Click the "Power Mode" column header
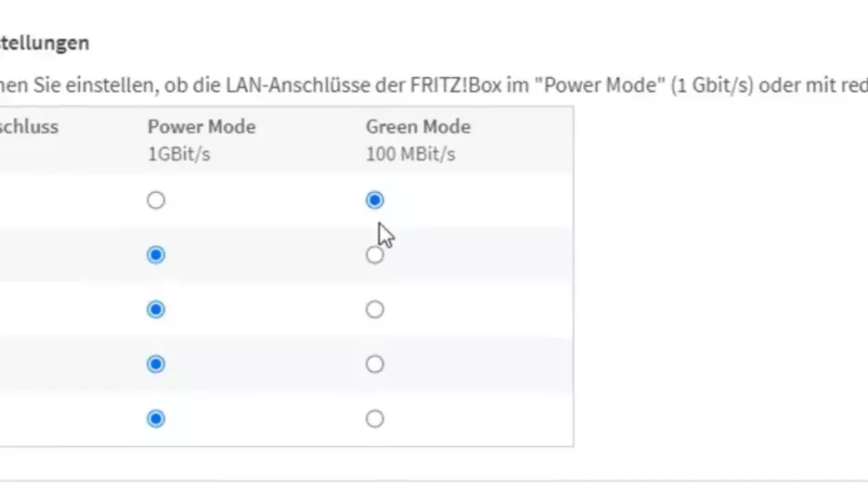Screen dimensions: 868x488 201,127
